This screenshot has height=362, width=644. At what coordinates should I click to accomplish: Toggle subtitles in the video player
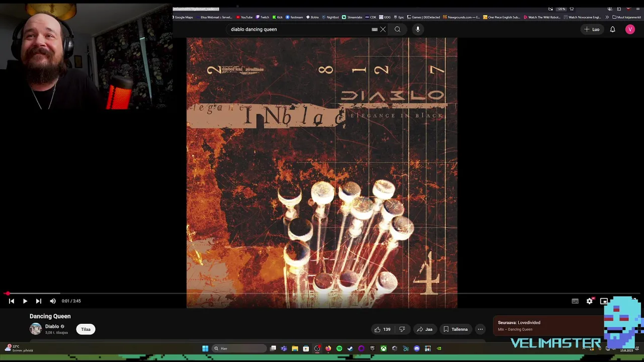tap(575, 301)
